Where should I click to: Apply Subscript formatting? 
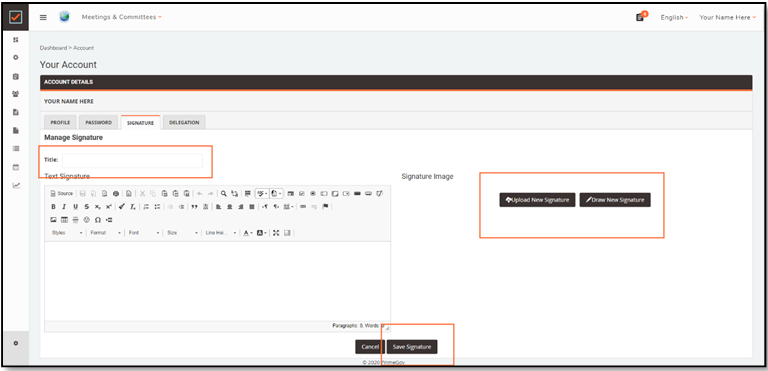(97, 207)
